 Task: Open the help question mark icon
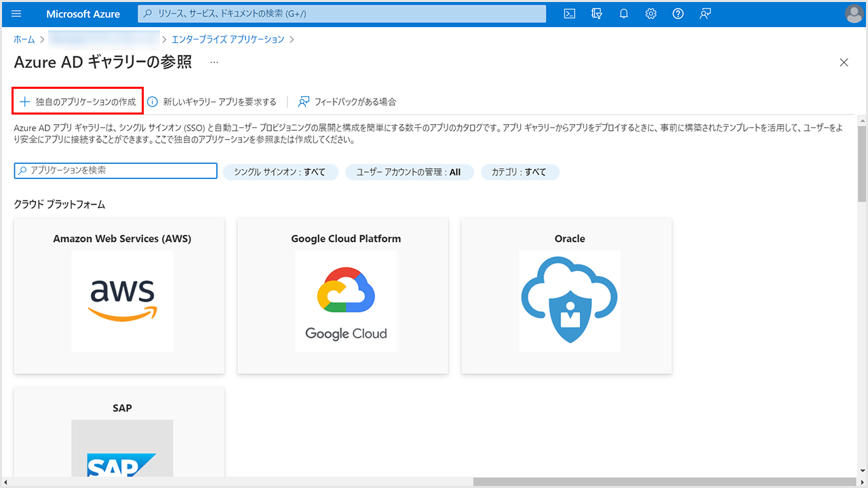pos(677,14)
